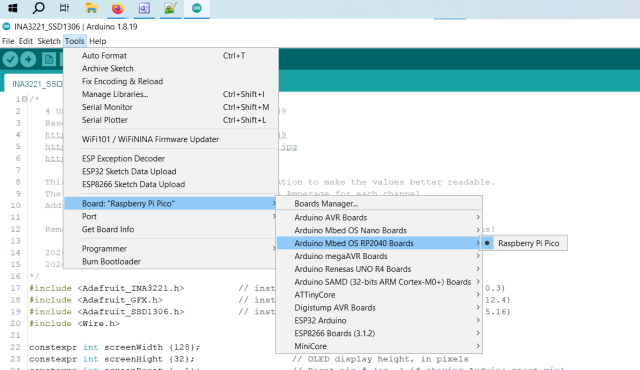Open Windows Start menu
Screen dimensions: 640x370
tap(13, 8)
